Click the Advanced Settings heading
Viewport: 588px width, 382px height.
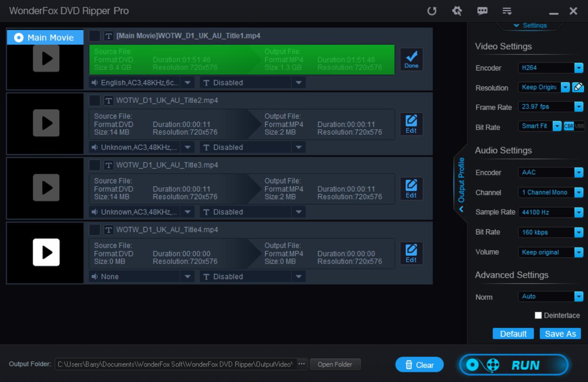[512, 275]
